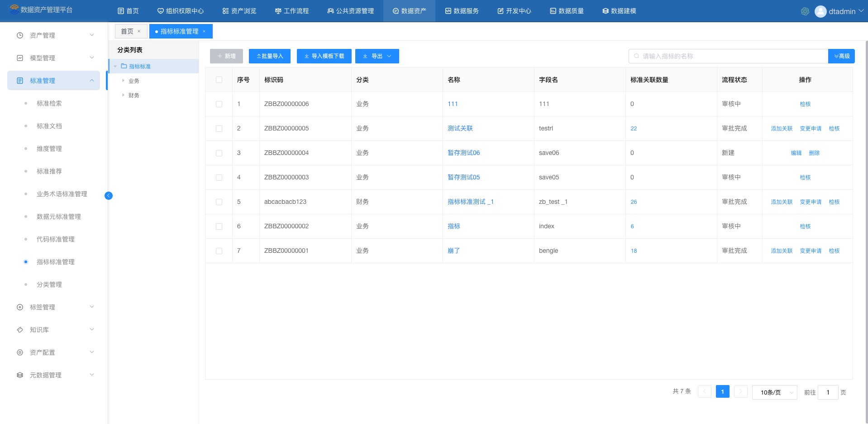Check the row ZBBZ00000006 checkbox
Image resolution: width=868 pixels, height=424 pixels.
(x=219, y=104)
